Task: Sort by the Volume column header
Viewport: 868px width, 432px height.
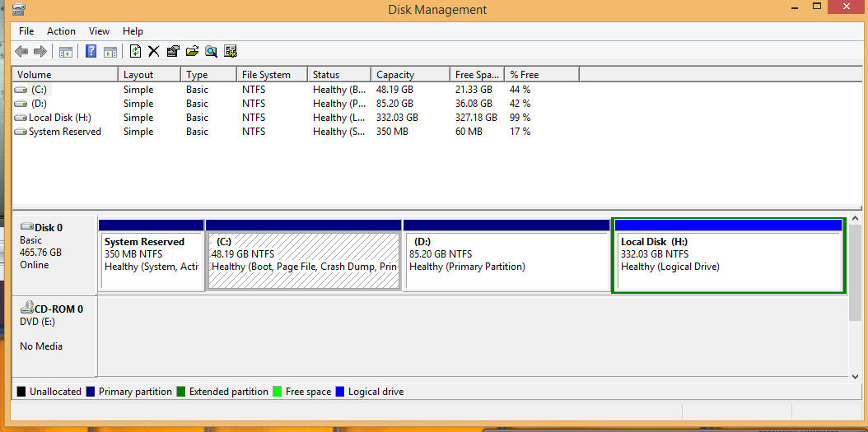Action: [65, 75]
